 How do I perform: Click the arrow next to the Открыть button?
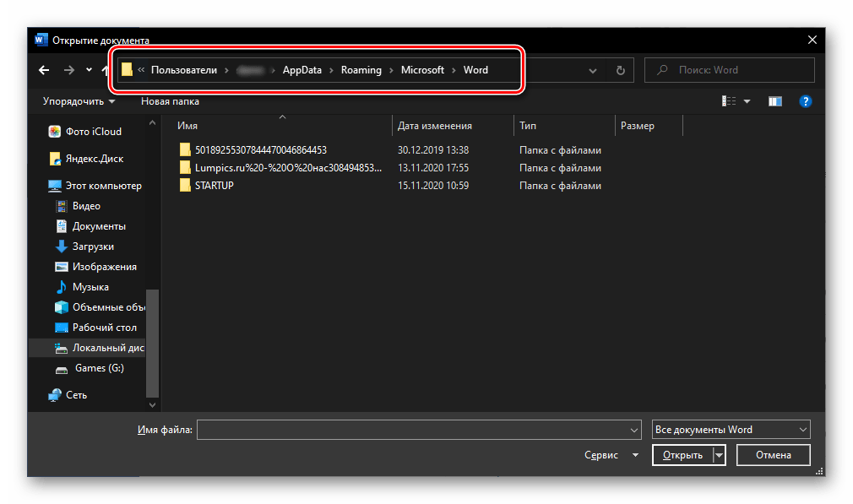(719, 455)
